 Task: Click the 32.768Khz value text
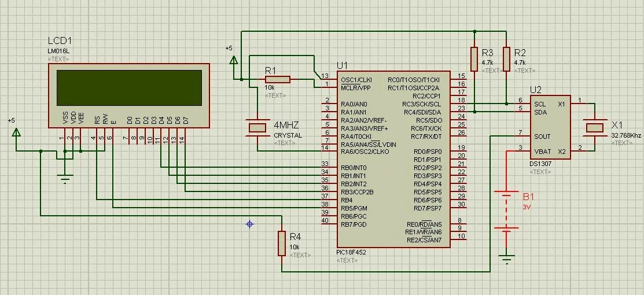tap(625, 135)
